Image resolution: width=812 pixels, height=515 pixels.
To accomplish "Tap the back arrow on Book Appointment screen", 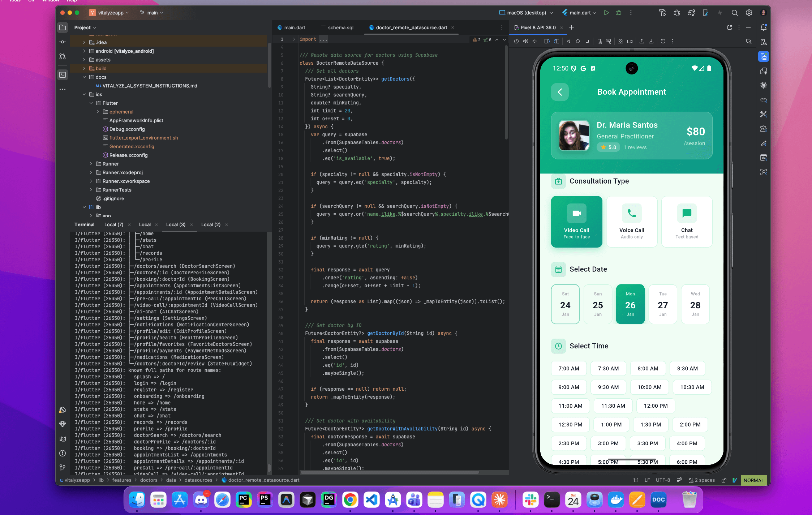I will (559, 92).
